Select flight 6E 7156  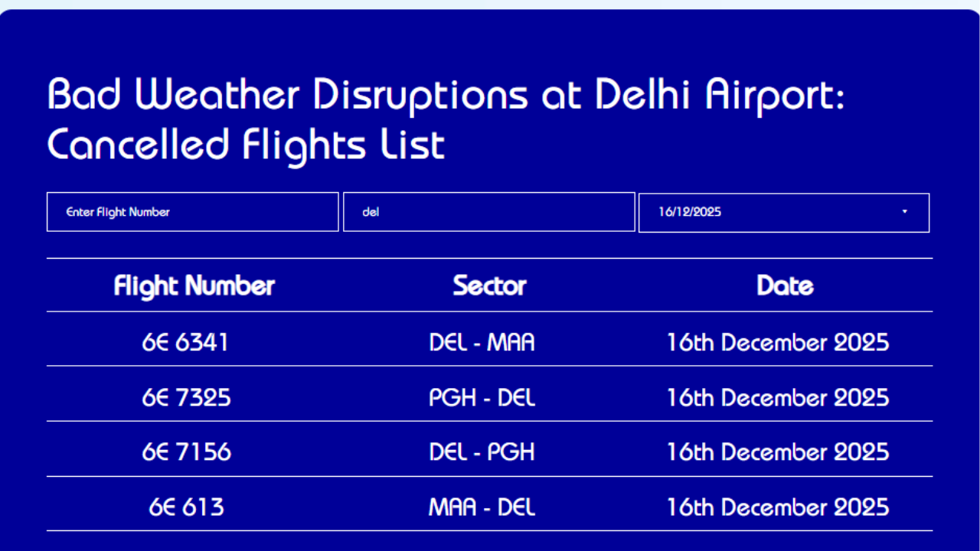tap(186, 452)
